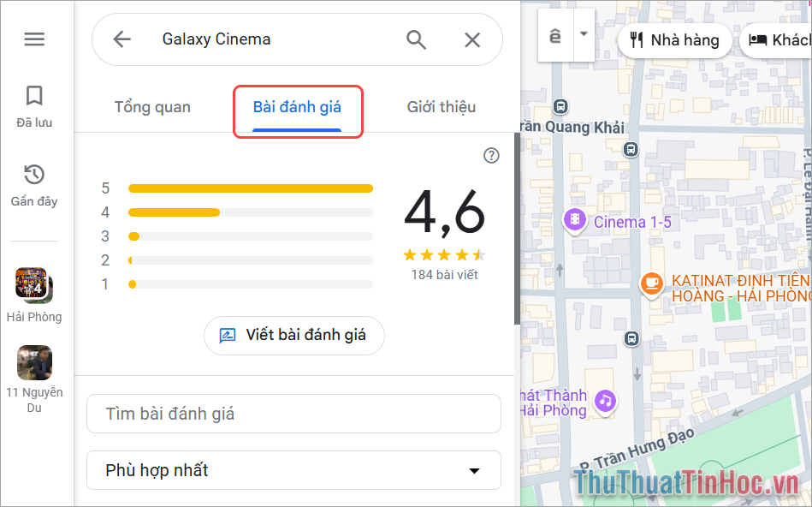Viewport: 812px width, 507px height.
Task: Click the bus stop icon below Trần Quang Khải label
Action: [x=631, y=150]
